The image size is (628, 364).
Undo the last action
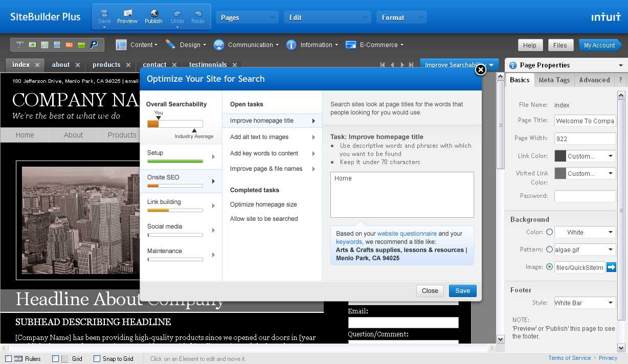177,17
